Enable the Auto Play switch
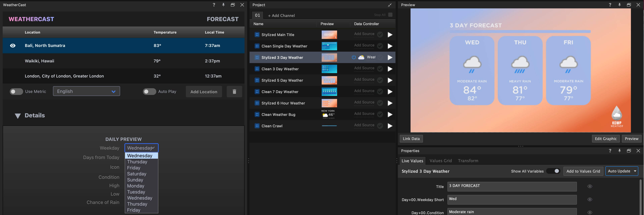This screenshot has width=644, height=215. pyautogui.click(x=149, y=92)
